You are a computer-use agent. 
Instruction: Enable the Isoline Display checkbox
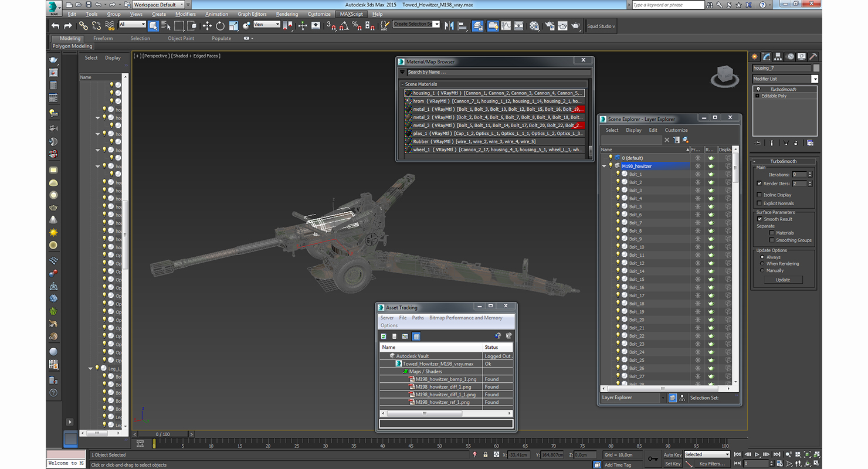click(759, 195)
